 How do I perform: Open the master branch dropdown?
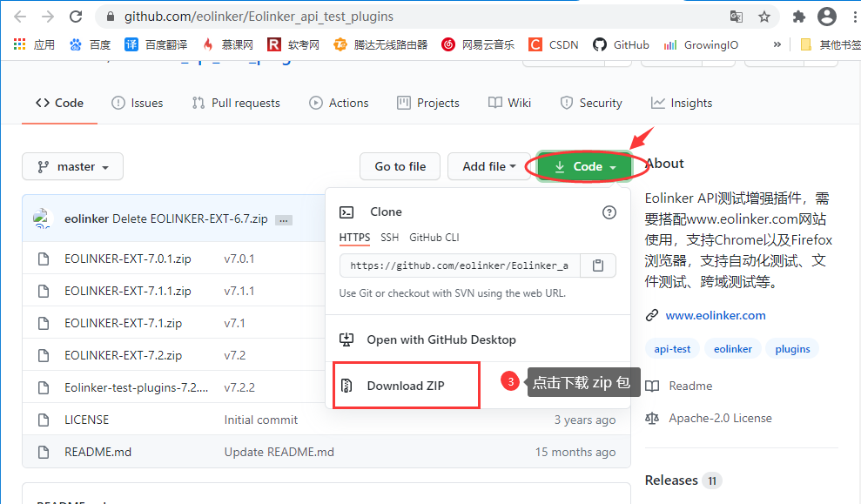pyautogui.click(x=72, y=166)
